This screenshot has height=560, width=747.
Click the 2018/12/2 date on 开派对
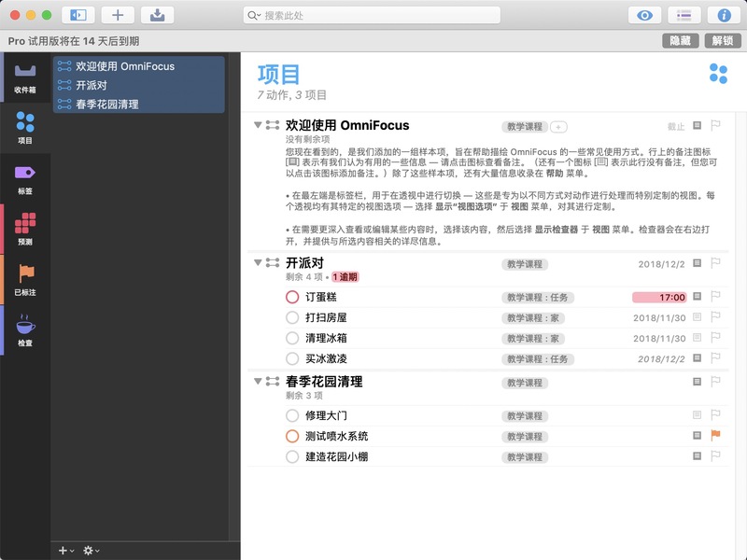pyautogui.click(x=661, y=264)
